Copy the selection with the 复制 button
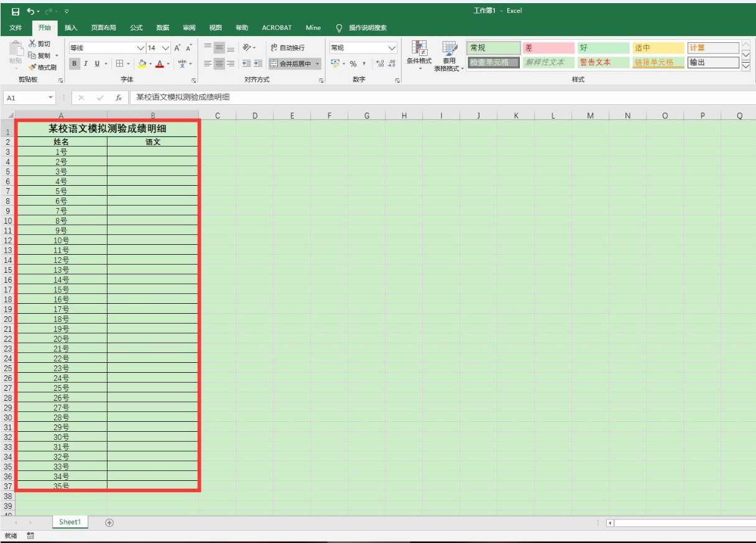The width and height of the screenshot is (756, 543). click(40, 55)
